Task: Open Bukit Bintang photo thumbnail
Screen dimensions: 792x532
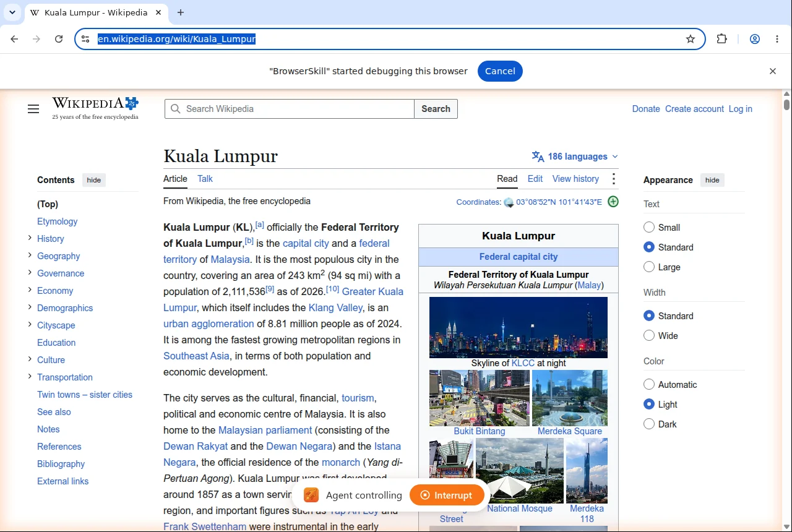Action: [x=480, y=398]
